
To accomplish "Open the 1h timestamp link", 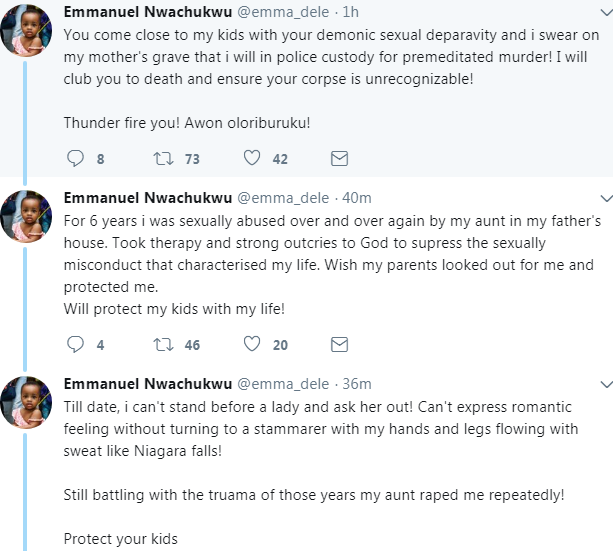I will (x=350, y=12).
